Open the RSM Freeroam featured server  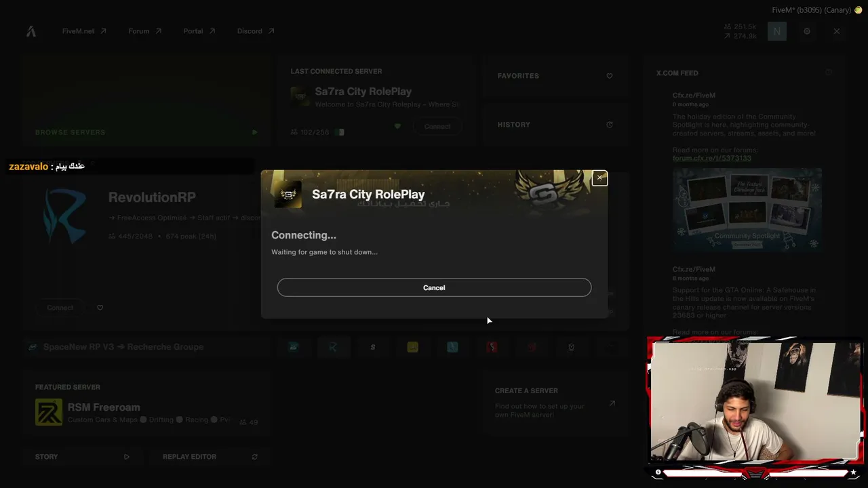[x=146, y=405]
